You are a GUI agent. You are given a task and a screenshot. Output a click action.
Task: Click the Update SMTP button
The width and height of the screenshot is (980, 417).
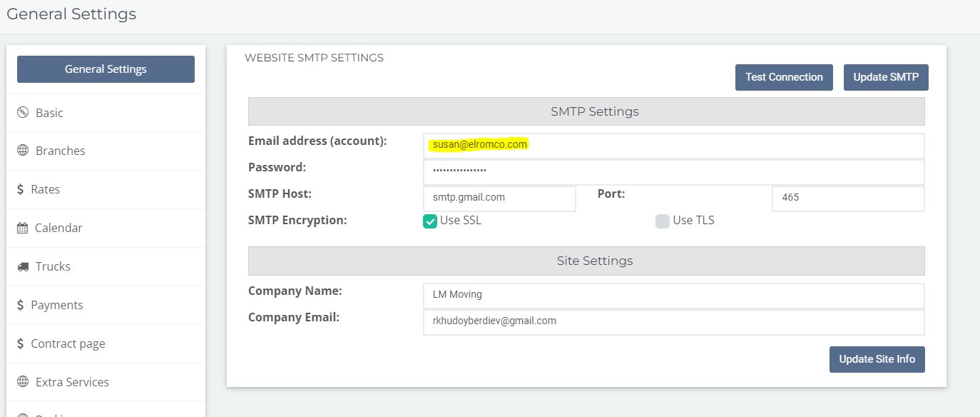[x=886, y=77]
